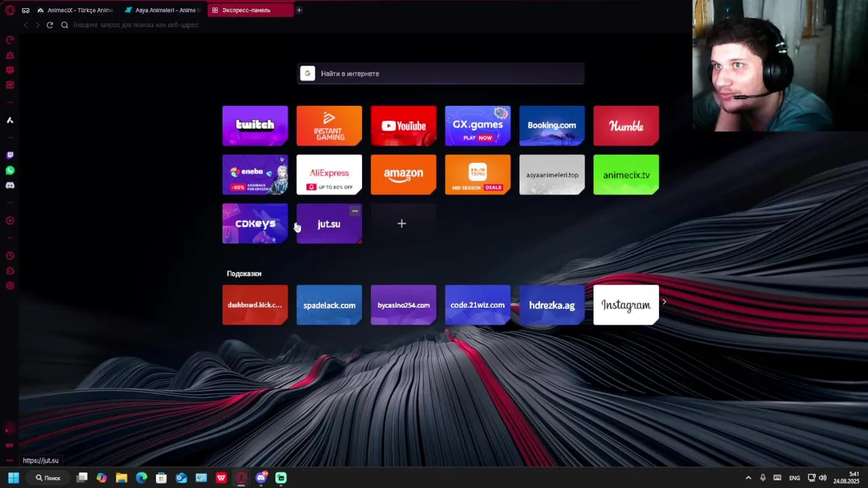Open the sidebar three-dots setup menu
868x488 pixels.
pos(9,460)
